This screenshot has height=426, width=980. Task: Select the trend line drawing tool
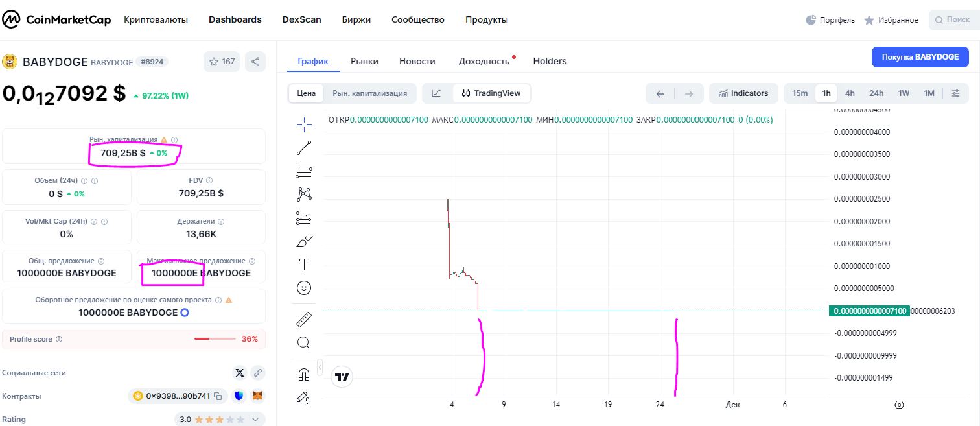(304, 148)
